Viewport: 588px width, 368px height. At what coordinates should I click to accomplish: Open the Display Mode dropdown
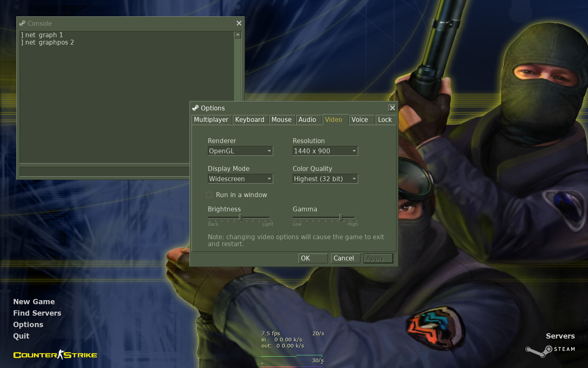click(241, 179)
